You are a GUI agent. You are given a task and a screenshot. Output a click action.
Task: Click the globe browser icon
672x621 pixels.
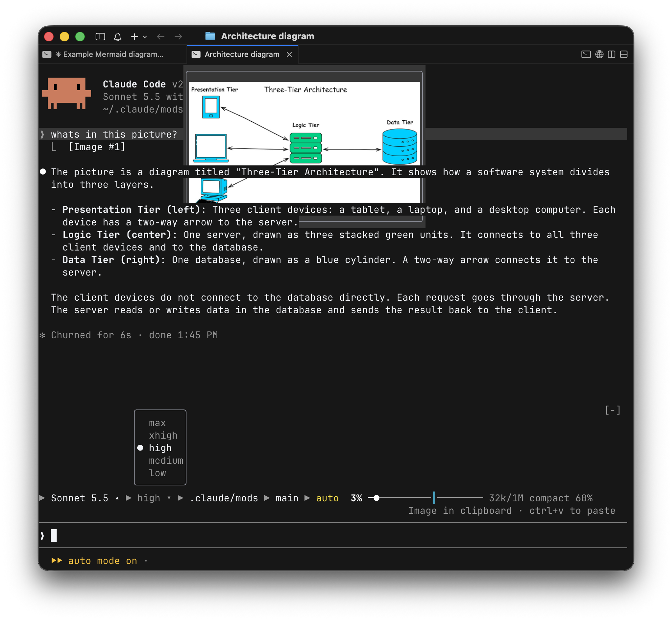599,54
